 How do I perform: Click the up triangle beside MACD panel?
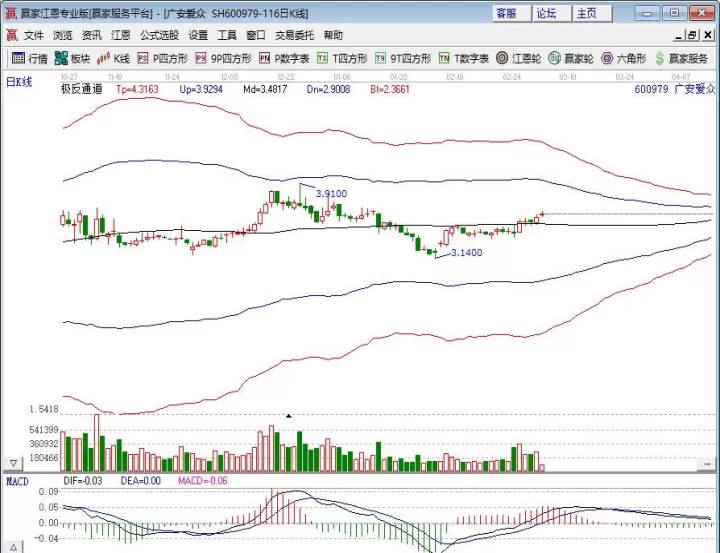[13, 547]
